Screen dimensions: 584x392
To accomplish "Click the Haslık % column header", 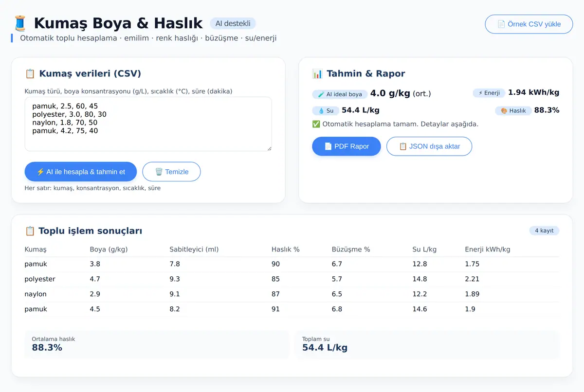I will (x=286, y=249).
